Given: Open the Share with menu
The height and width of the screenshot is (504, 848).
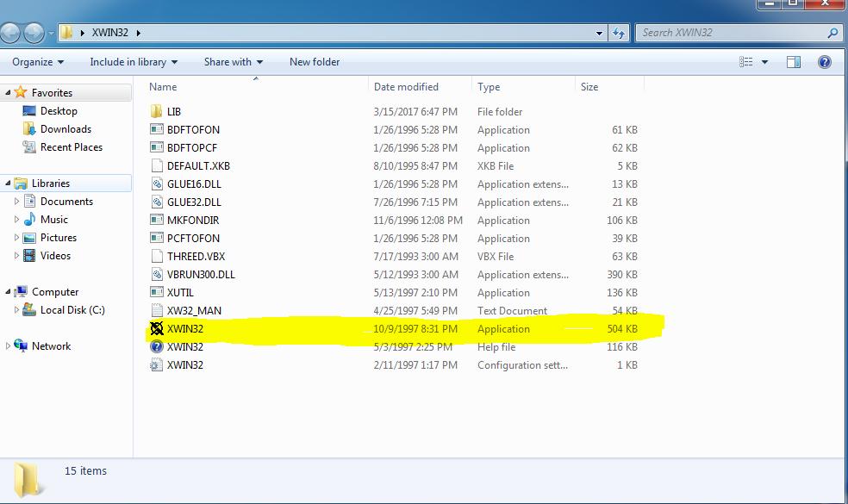Looking at the screenshot, I should [x=233, y=62].
